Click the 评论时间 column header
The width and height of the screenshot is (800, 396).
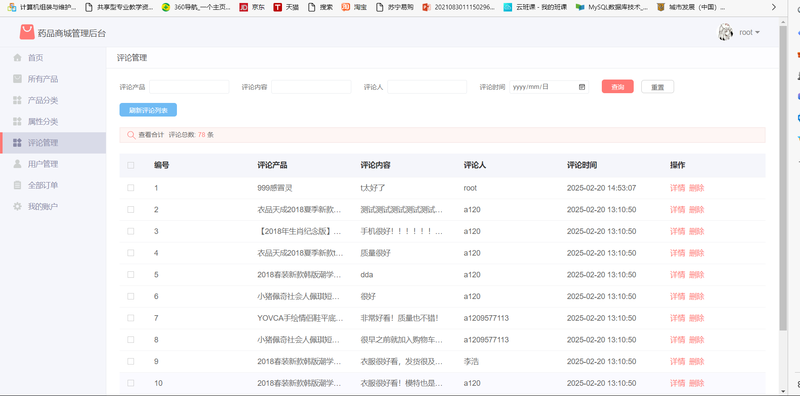click(582, 165)
